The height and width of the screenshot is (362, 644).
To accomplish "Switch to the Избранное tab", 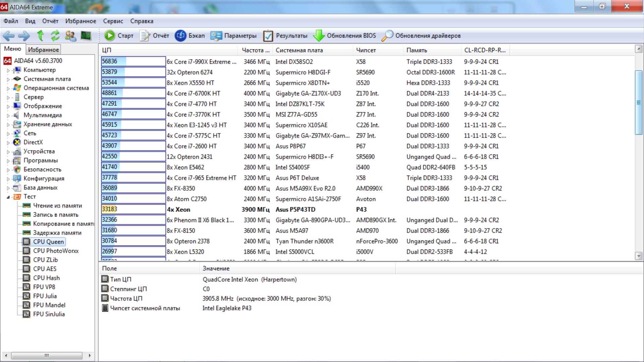I will pyautogui.click(x=44, y=50).
